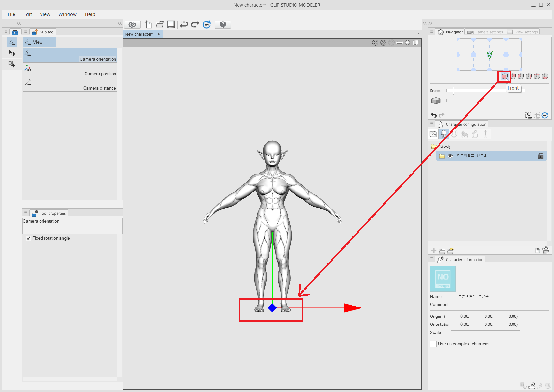
Task: Hide the 튼튼여엘프_선근육 body part
Action: click(x=450, y=156)
